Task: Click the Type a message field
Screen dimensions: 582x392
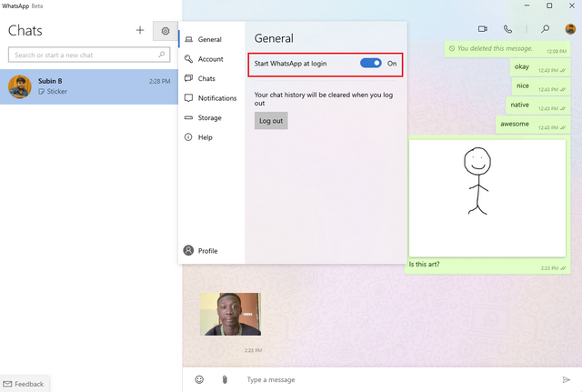Action: [x=401, y=379]
